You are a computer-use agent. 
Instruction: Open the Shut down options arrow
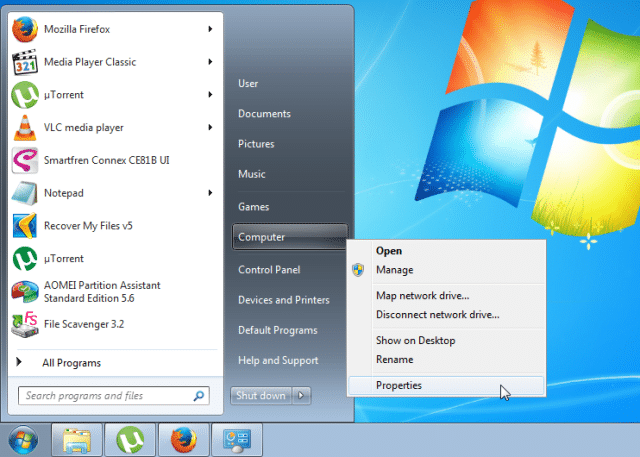pyautogui.click(x=301, y=395)
